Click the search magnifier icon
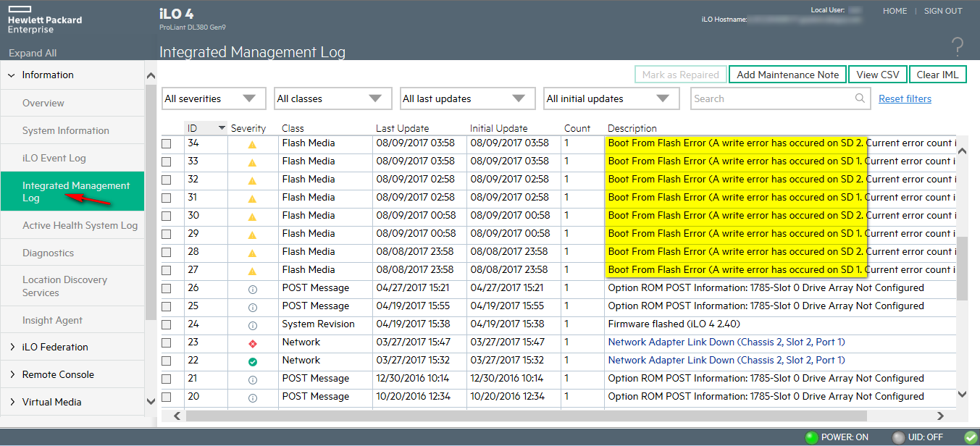This screenshot has height=446, width=980. click(860, 98)
